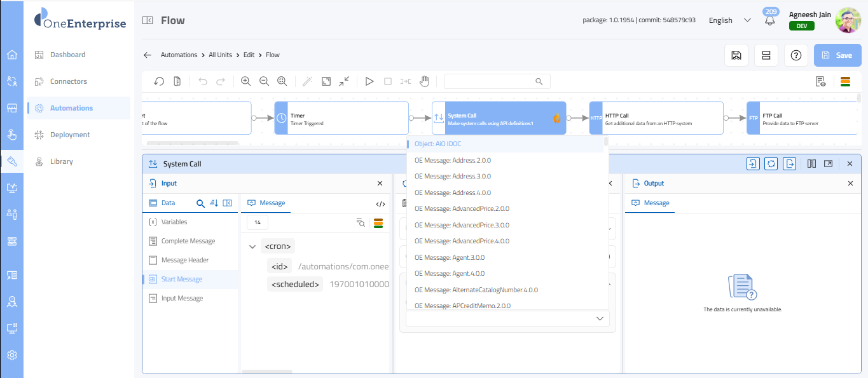This screenshot has height=378, width=868.
Task: Click the orange-green color stack icon in flow toolbar
Action: 845,81
